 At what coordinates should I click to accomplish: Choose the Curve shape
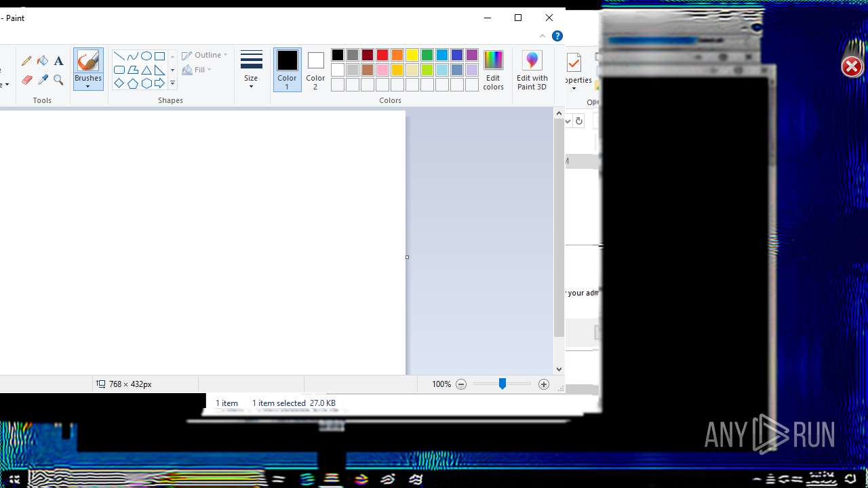(x=132, y=56)
